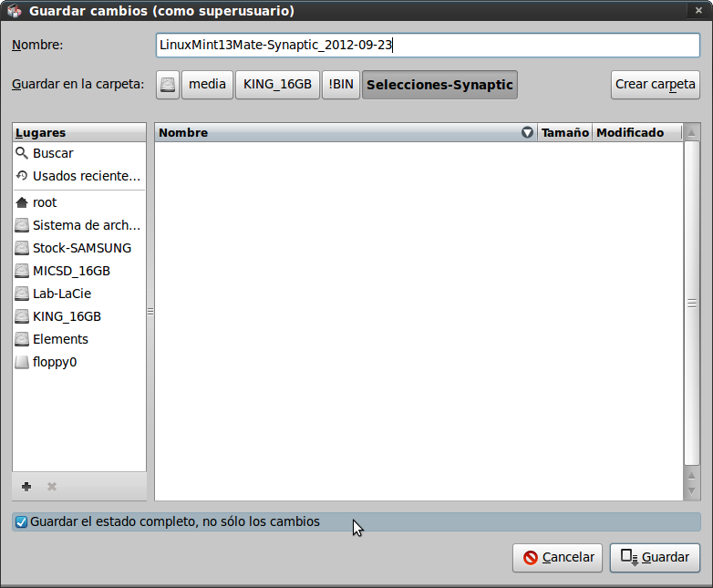Click Nombre column sort arrow
This screenshot has width=713, height=588.
coord(527,133)
